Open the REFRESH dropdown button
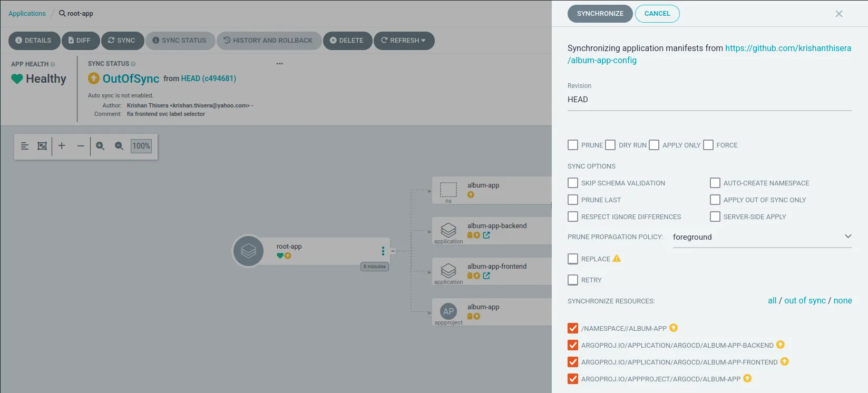868x393 pixels. pos(404,41)
